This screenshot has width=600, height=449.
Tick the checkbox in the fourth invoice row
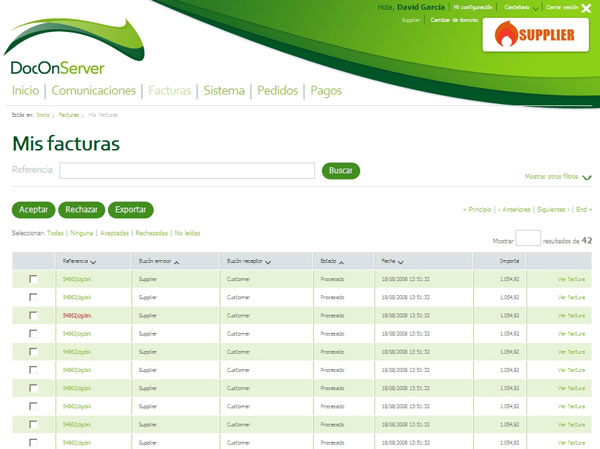(x=33, y=333)
